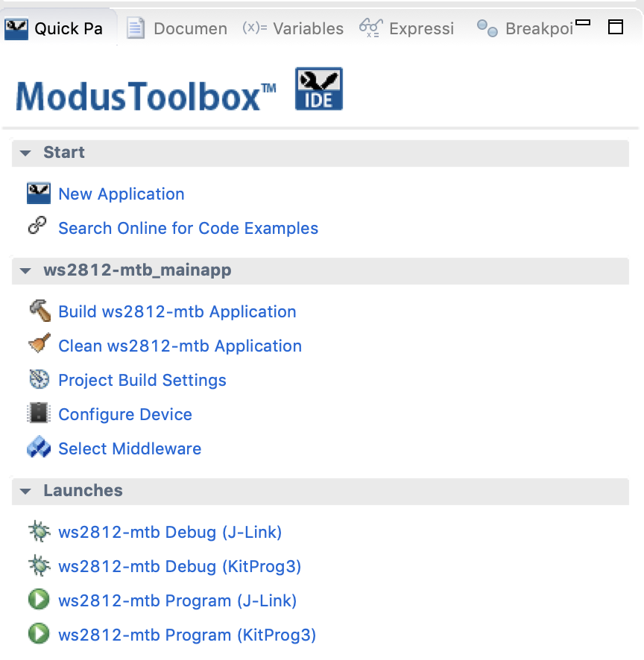
Task: Click the Launches header label
Action: point(83,490)
